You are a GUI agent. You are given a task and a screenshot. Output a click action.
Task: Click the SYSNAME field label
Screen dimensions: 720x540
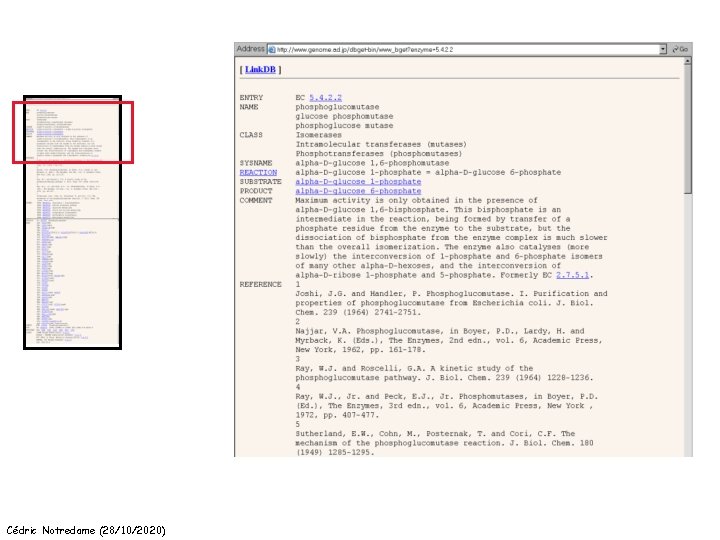(256, 163)
